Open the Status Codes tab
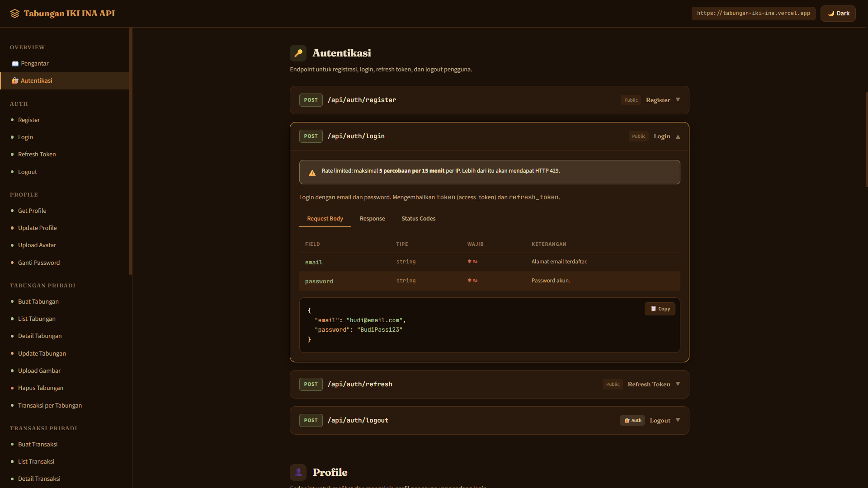The width and height of the screenshot is (868, 488). (419, 219)
